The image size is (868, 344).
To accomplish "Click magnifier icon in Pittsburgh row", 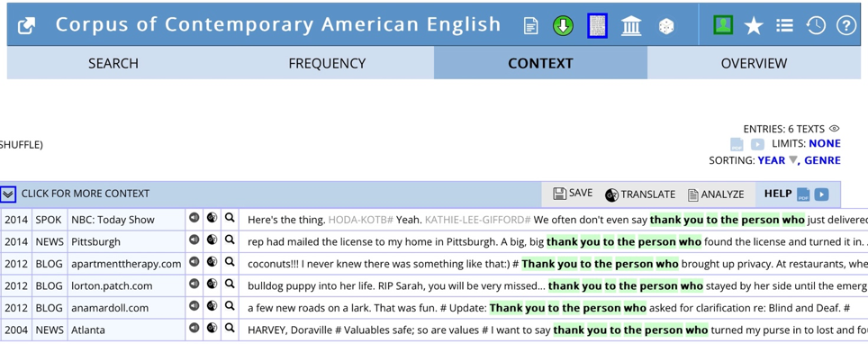I will coord(230,240).
